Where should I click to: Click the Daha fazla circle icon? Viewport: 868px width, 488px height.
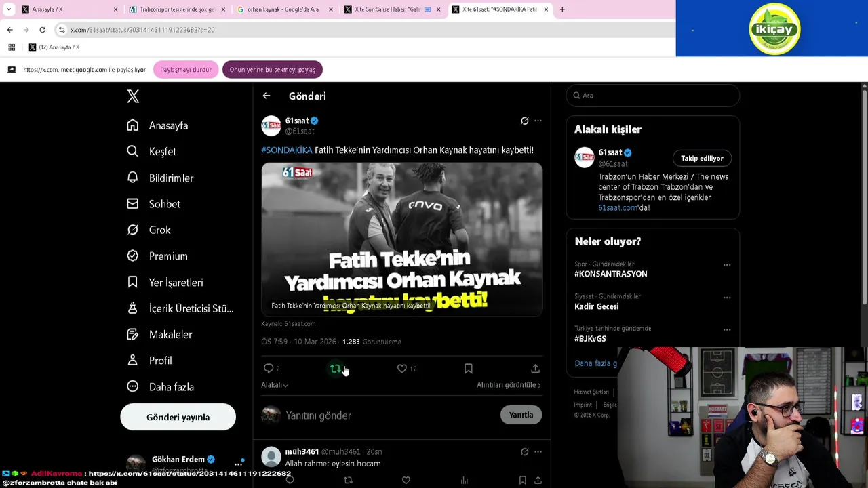(133, 386)
